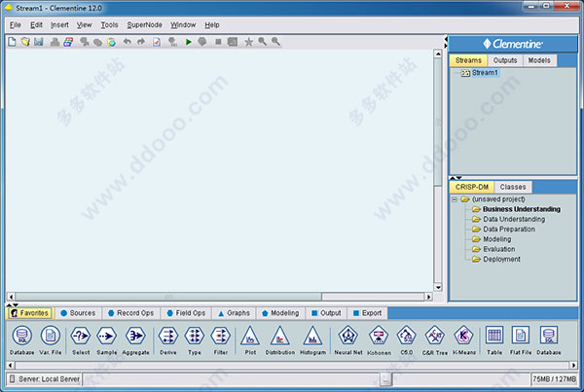Select the Streams tab in manager pane
The width and height of the screenshot is (584, 392).
click(468, 60)
